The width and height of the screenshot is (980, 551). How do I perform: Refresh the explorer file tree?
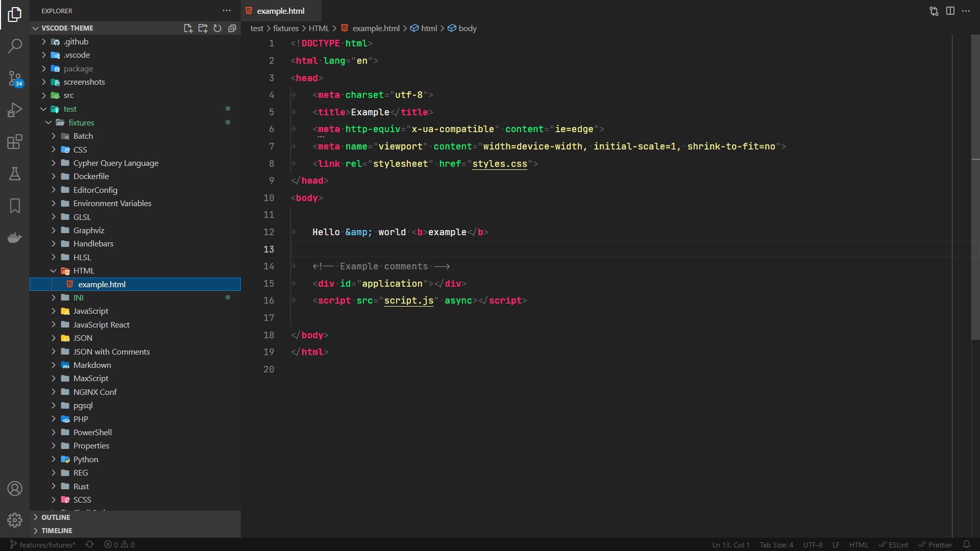click(217, 28)
